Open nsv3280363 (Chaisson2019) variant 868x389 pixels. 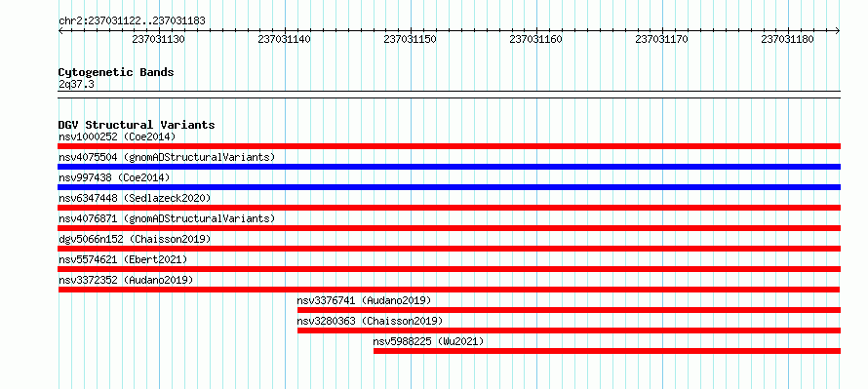370,321
